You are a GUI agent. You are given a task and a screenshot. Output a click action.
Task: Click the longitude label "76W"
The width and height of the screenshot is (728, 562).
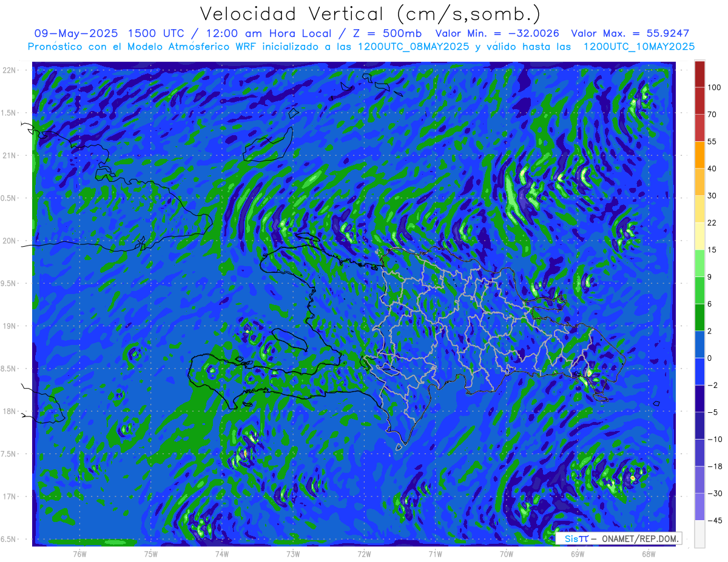click(x=79, y=554)
